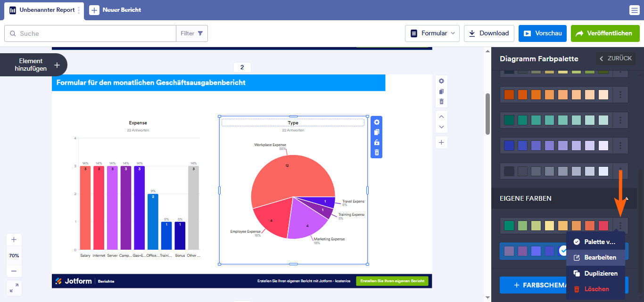The height and width of the screenshot is (302, 644).
Task: Delete page using trash icon
Action: coord(441,101)
